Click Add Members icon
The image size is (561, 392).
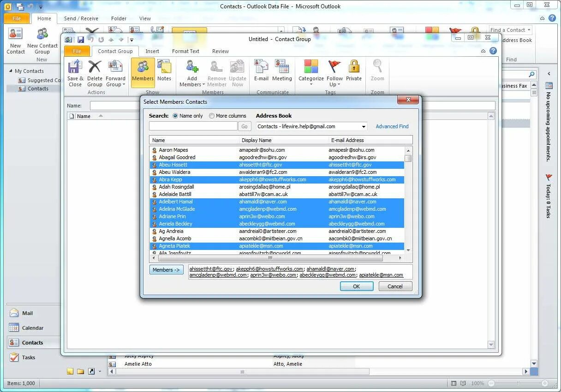click(192, 67)
